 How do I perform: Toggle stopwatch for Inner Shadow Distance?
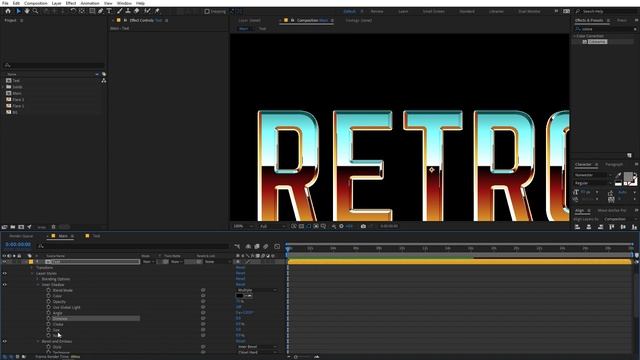click(49, 318)
